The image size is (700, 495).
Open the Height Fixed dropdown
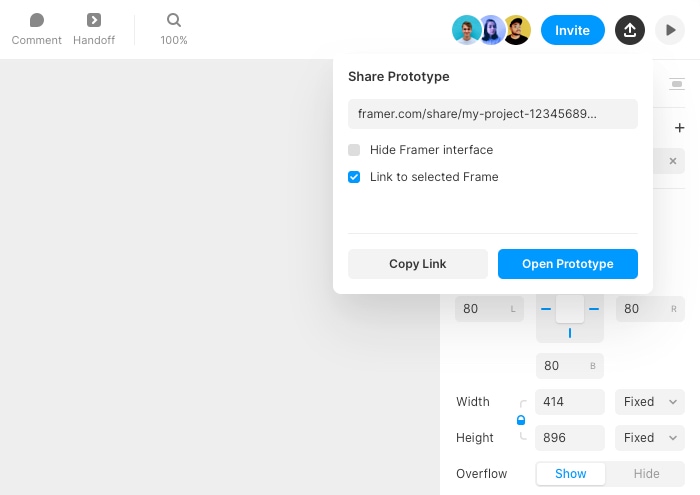point(649,438)
